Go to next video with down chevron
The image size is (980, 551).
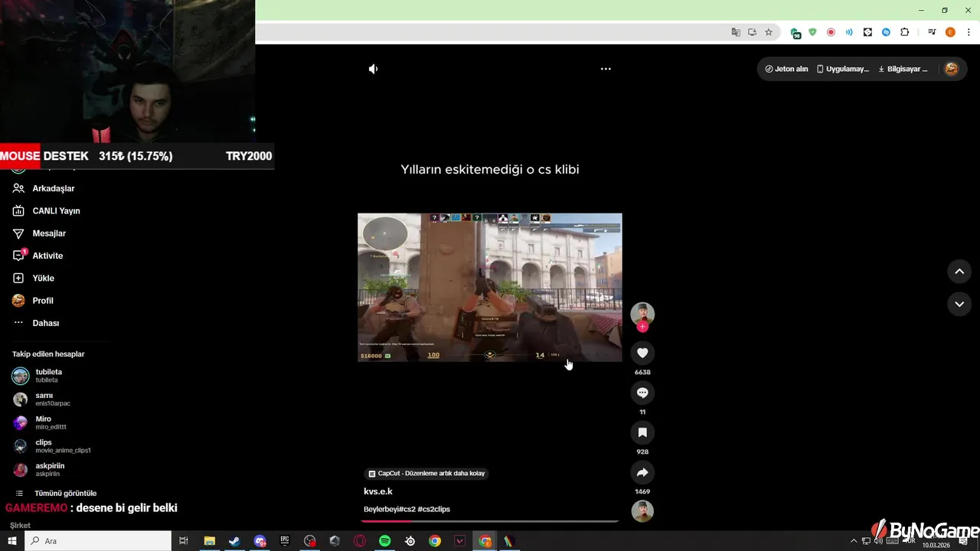tap(959, 304)
